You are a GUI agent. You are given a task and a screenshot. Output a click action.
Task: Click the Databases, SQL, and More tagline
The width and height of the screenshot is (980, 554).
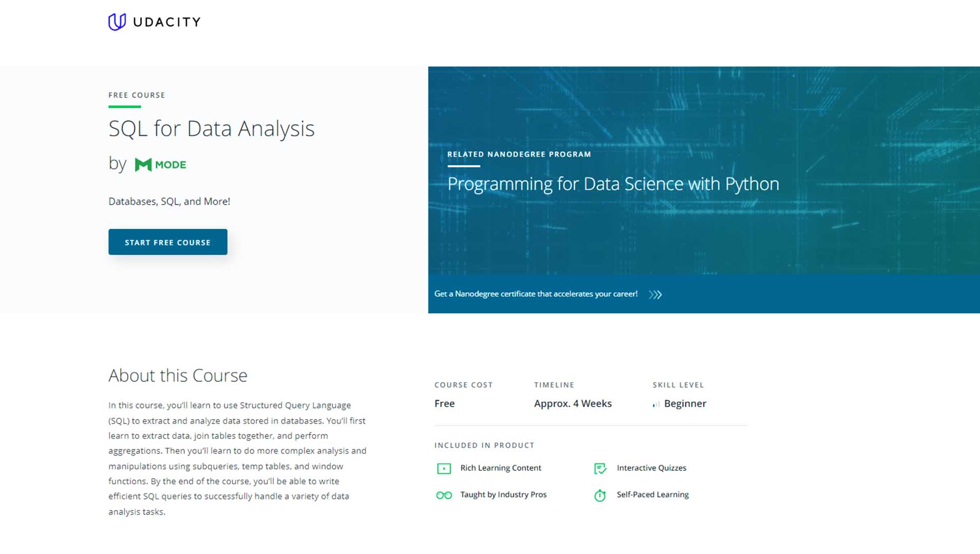169,201
